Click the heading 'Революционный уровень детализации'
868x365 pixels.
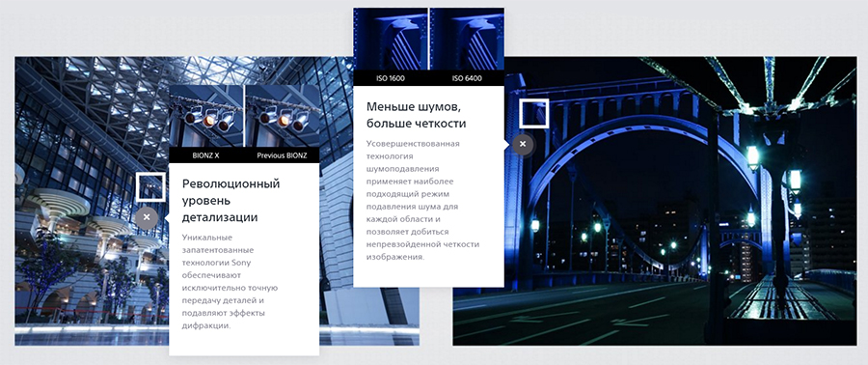tap(231, 201)
